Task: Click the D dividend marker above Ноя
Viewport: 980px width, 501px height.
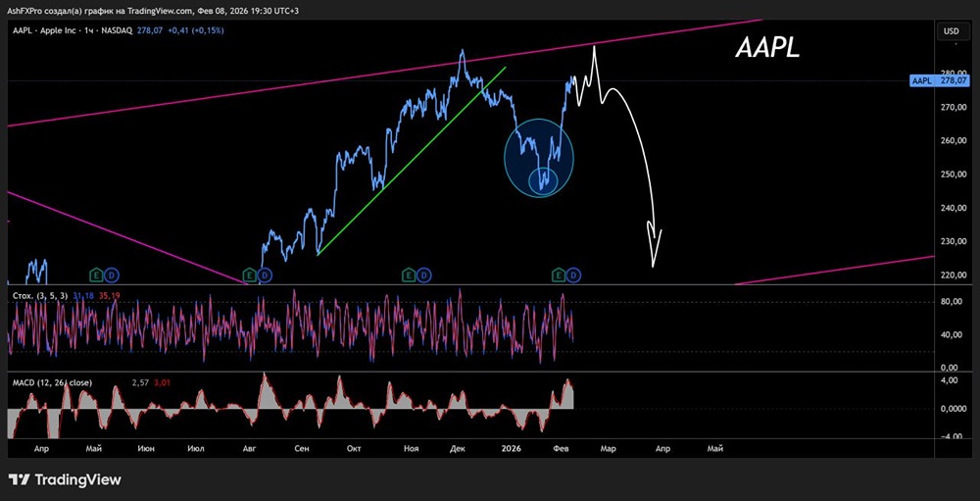Action: point(423,275)
